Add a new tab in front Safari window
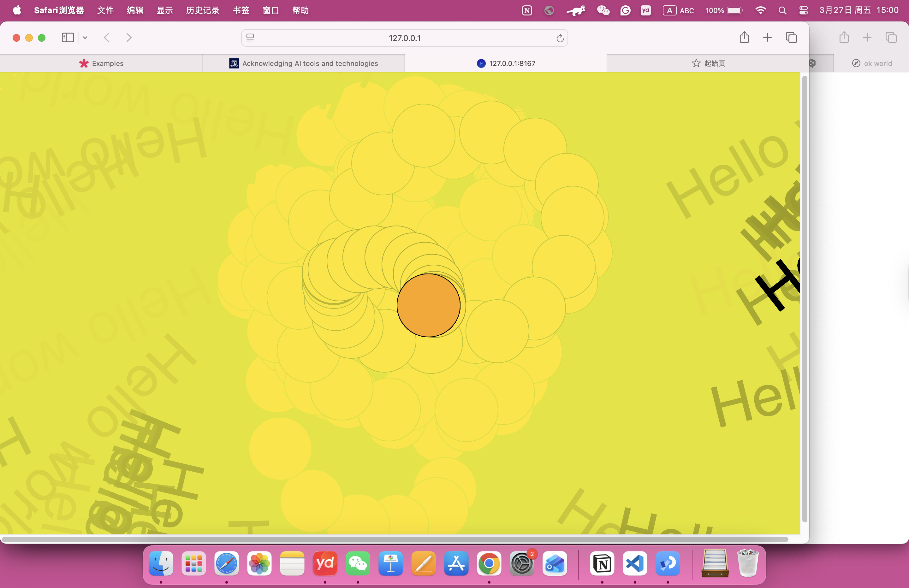Image resolution: width=909 pixels, height=588 pixels. tap(767, 38)
